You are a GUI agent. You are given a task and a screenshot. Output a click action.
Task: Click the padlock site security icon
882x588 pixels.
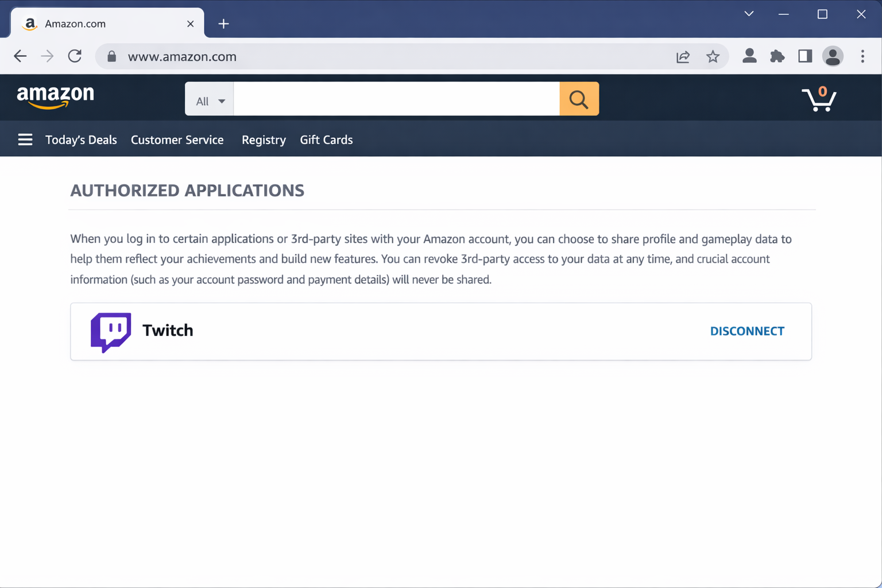(x=111, y=56)
